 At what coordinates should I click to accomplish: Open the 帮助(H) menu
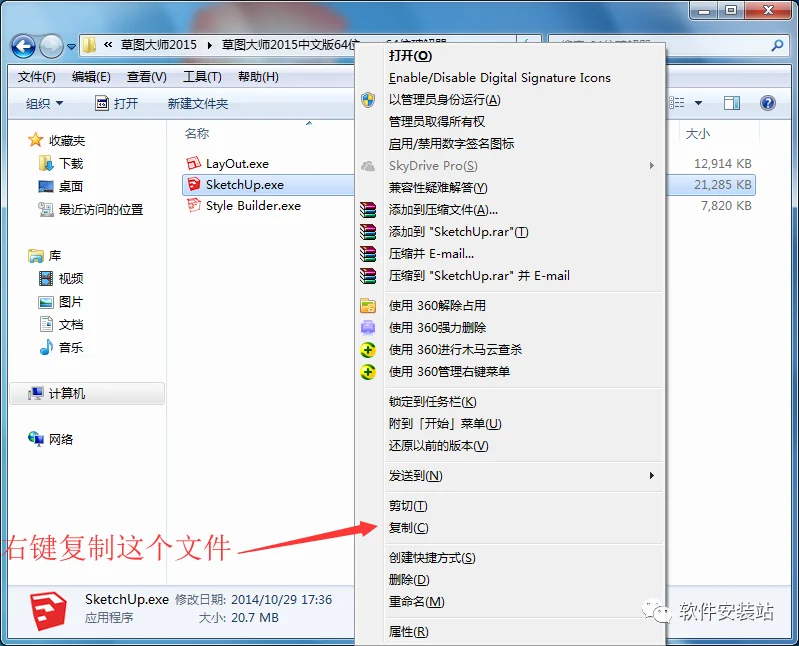(x=258, y=77)
